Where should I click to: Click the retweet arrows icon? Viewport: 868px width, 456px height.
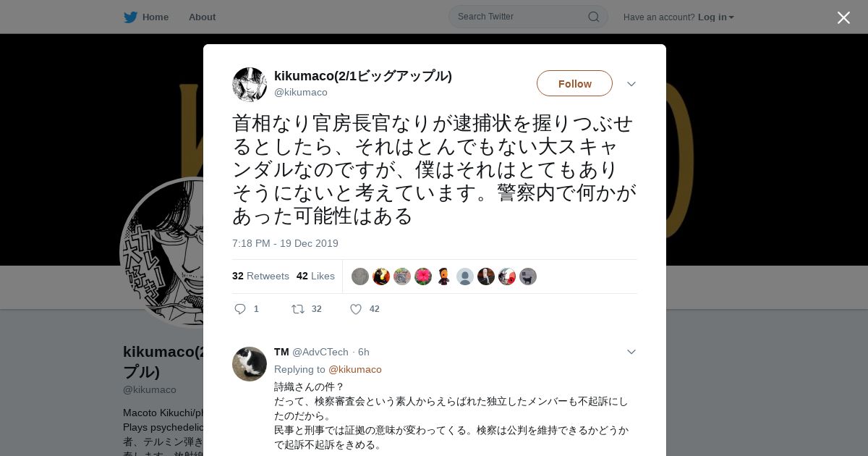[298, 309]
